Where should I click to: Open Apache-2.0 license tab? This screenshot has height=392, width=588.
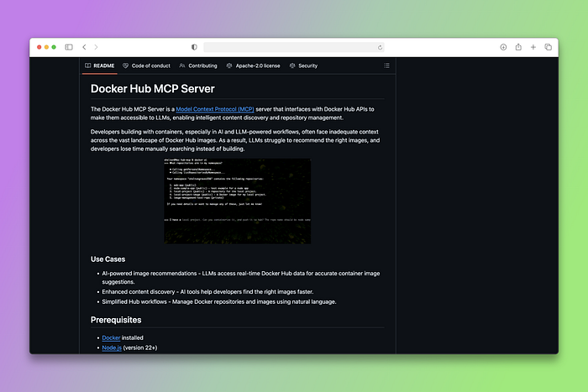tap(253, 65)
